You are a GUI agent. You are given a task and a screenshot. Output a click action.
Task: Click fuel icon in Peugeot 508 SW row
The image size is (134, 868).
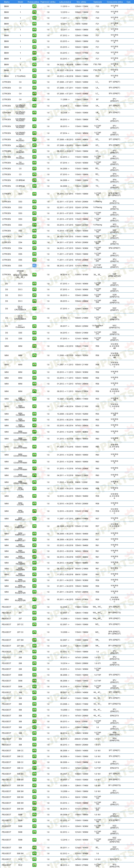click(x=34, y=853)
